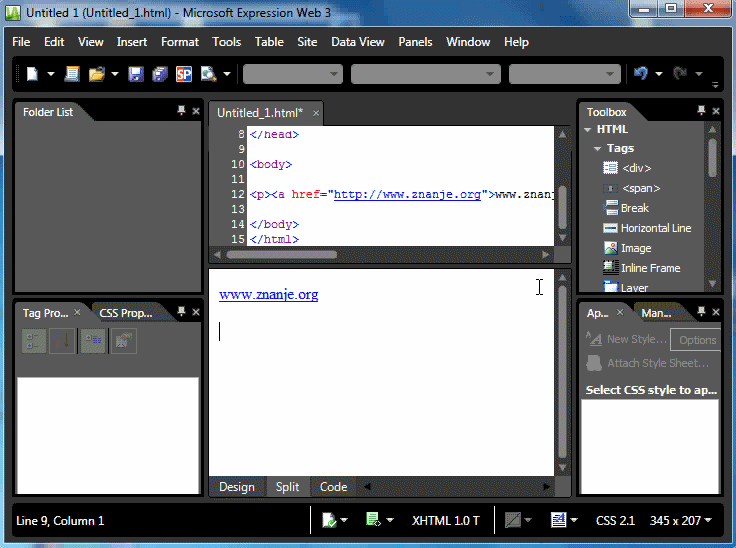Open the Panels menu
The height and width of the screenshot is (548, 736).
[x=415, y=42]
